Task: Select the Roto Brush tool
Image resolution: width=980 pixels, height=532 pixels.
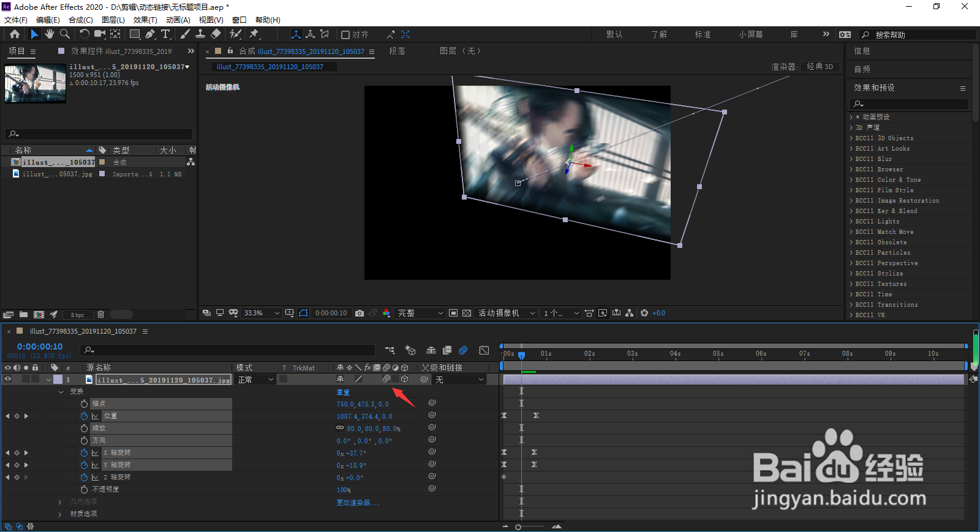Action: [x=236, y=34]
